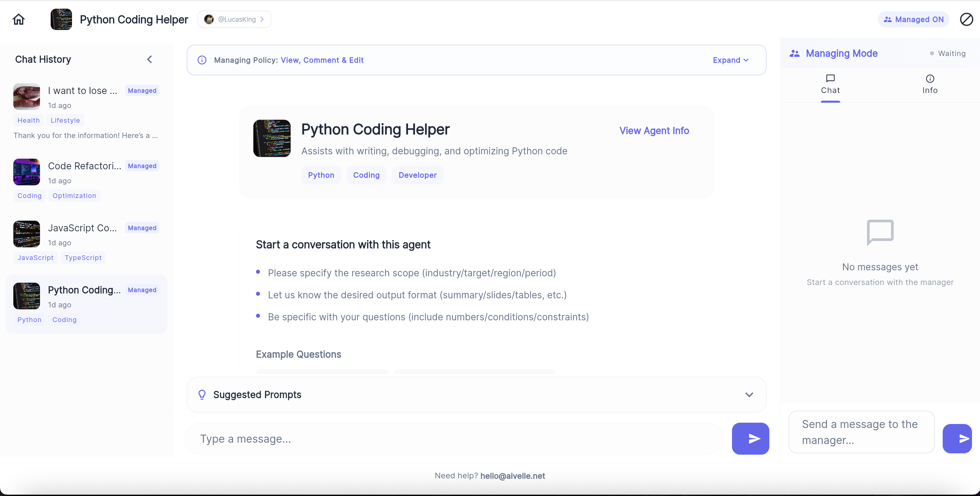Screen dimensions: 980x496
Task: Expand the Managing Policy banner
Action: [730, 60]
